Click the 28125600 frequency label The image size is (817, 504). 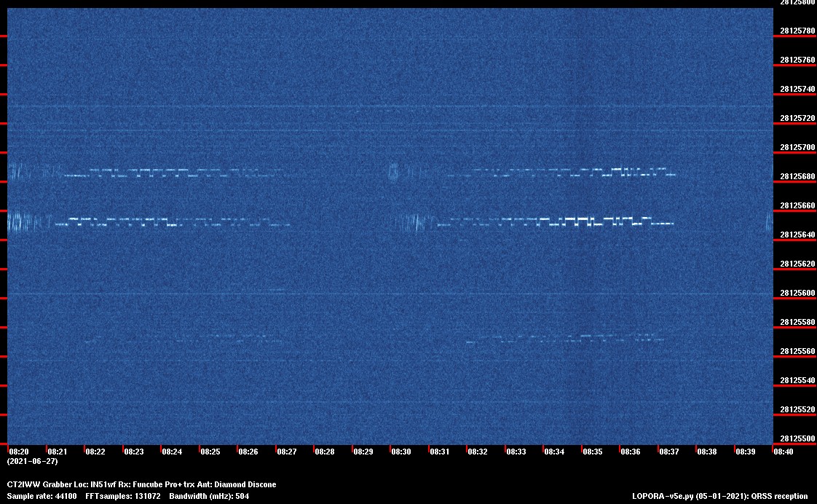(797, 294)
